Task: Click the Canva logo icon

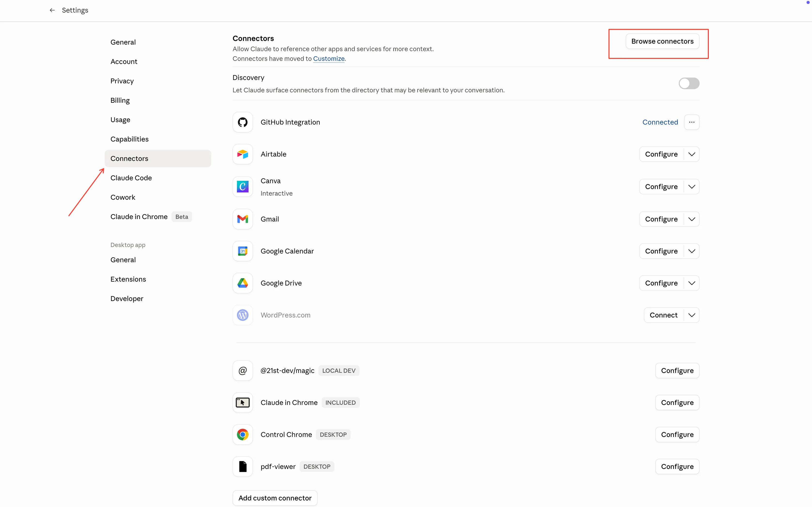Action: (243, 186)
